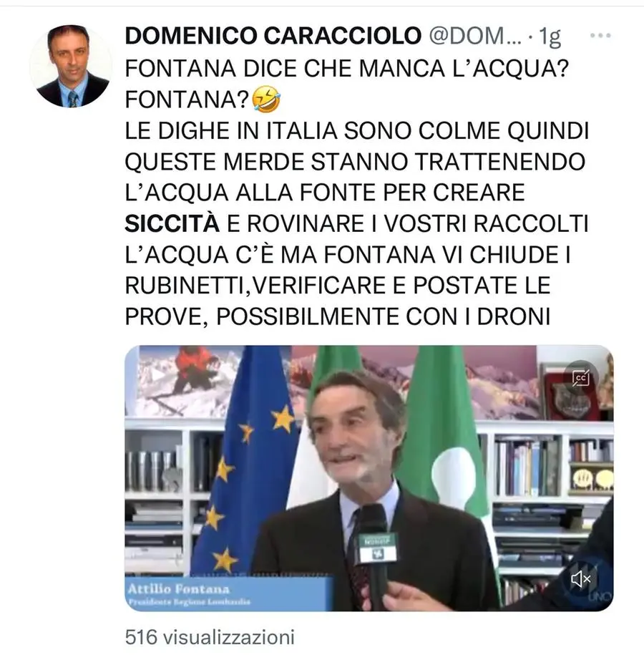Click the text POSSIBILMENTE CON I DRONI
Screen dimensions: 644x655
click(x=384, y=316)
